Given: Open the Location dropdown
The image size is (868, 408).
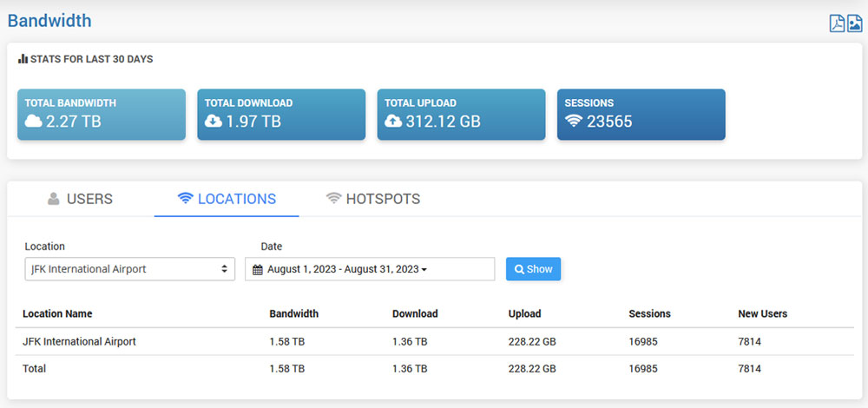Looking at the screenshot, I should pos(129,269).
